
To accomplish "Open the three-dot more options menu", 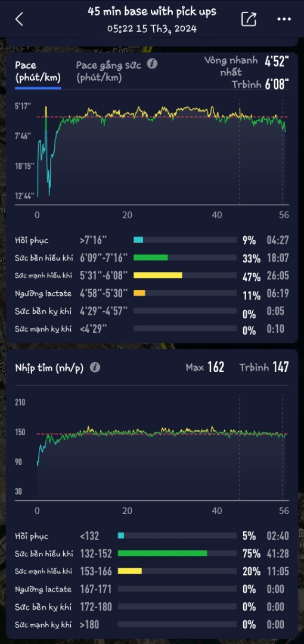I will coord(284,19).
